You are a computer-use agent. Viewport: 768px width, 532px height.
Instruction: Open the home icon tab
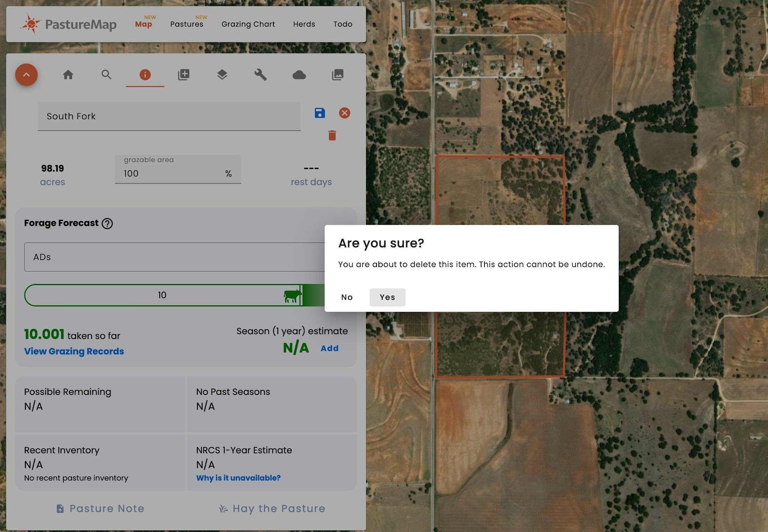click(x=68, y=75)
